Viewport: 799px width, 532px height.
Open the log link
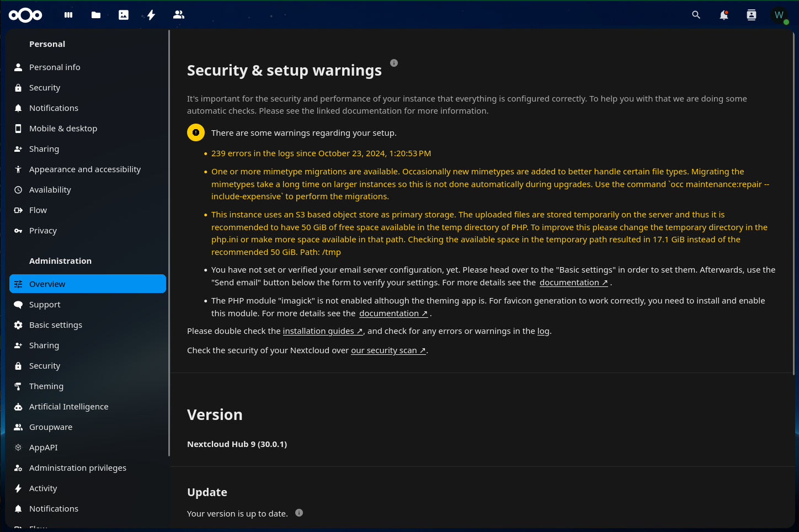(x=543, y=331)
